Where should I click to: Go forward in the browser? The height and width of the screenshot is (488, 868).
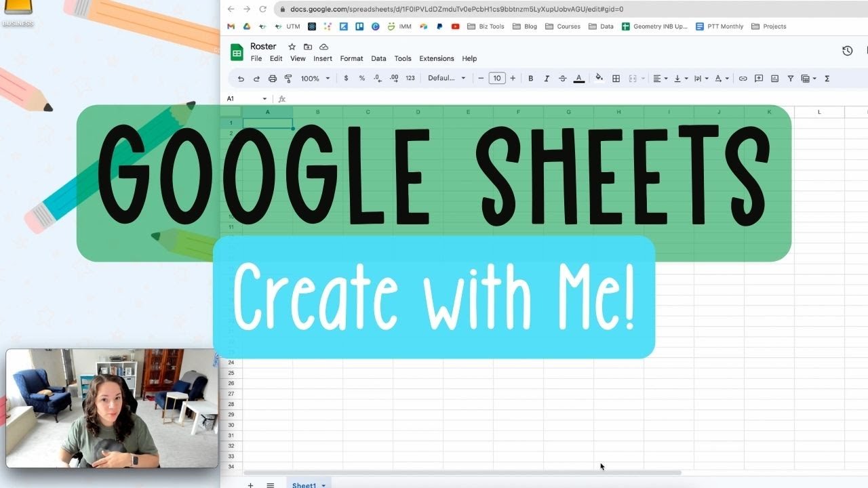click(246, 9)
